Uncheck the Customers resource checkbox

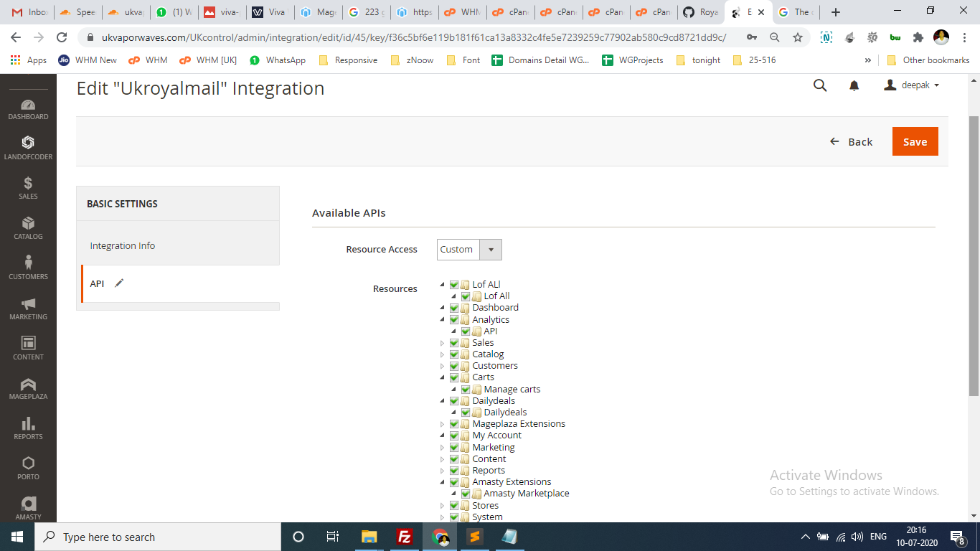(454, 366)
